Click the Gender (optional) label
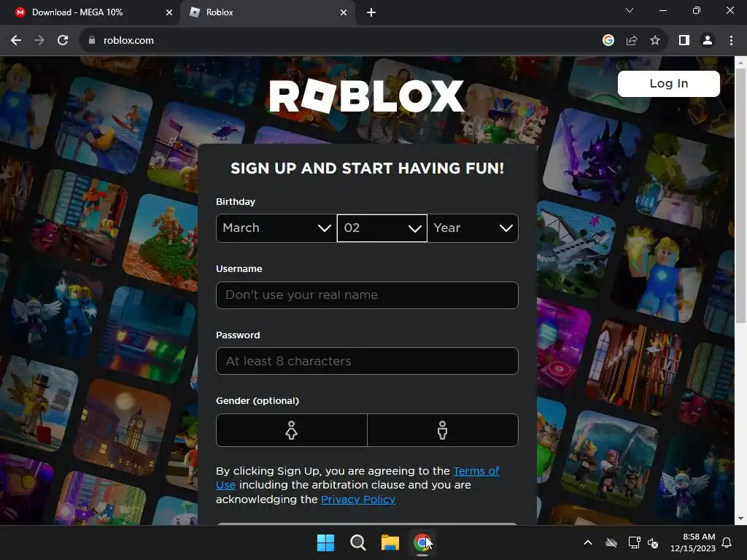Viewport: 747px width, 560px height. (258, 401)
